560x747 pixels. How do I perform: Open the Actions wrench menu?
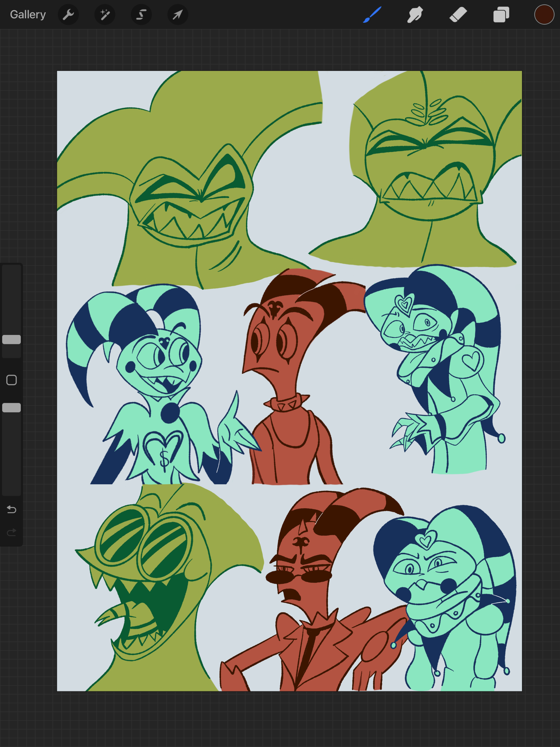[x=68, y=14]
